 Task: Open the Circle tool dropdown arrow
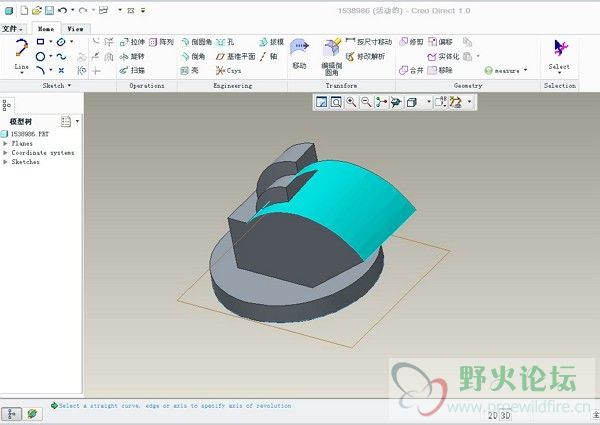tap(51, 57)
